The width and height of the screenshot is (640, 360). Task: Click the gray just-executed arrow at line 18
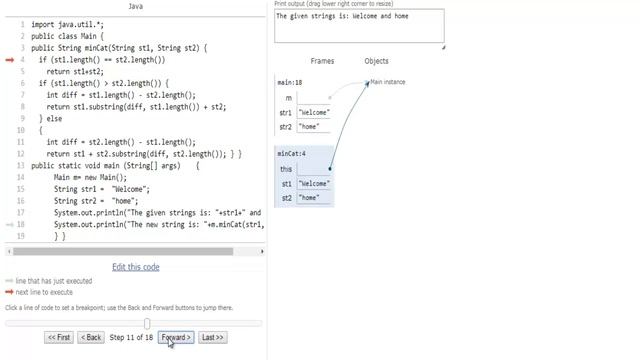coord(10,224)
